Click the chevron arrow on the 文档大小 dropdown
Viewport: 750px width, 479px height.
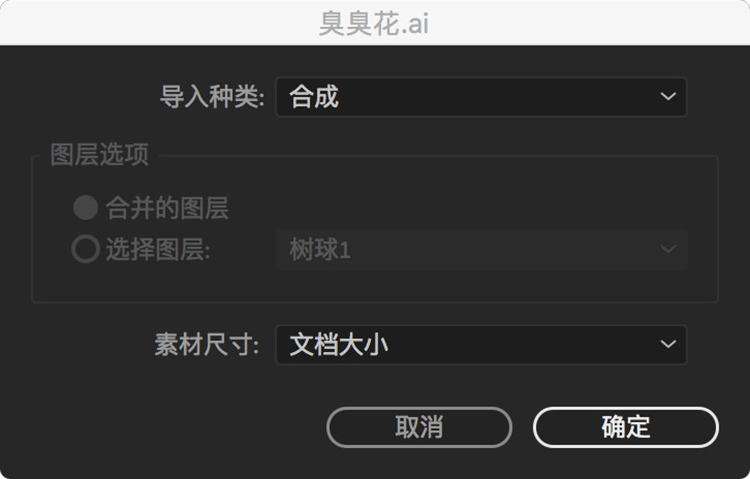click(668, 344)
